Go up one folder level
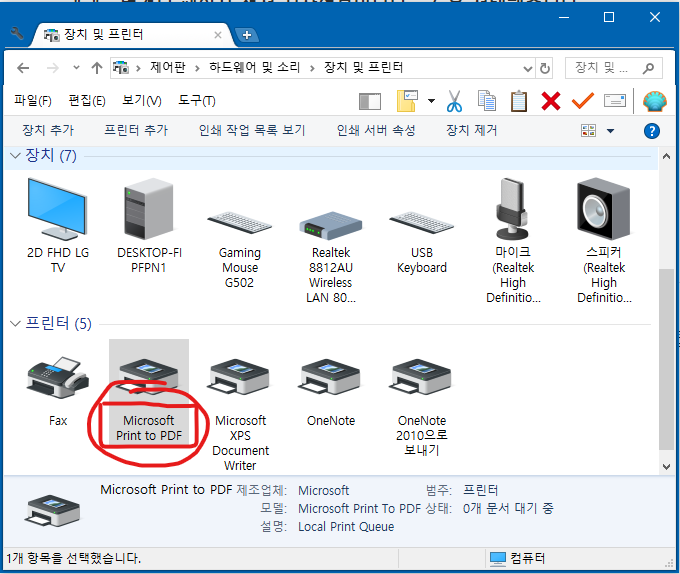 pos(97,68)
